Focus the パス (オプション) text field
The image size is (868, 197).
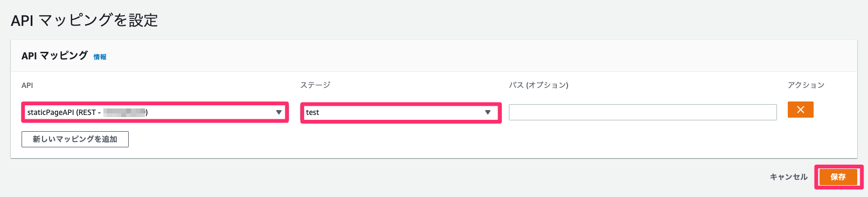tap(642, 112)
